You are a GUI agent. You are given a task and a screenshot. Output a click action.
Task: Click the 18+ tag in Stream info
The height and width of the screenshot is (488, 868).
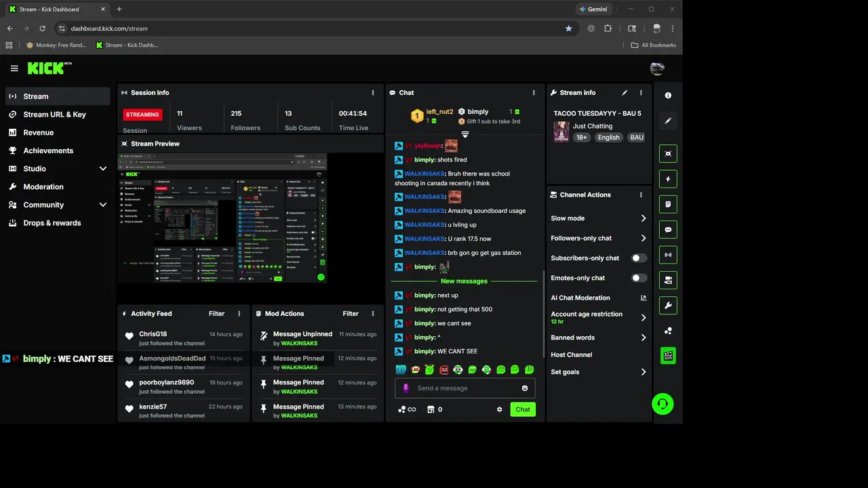(x=582, y=137)
